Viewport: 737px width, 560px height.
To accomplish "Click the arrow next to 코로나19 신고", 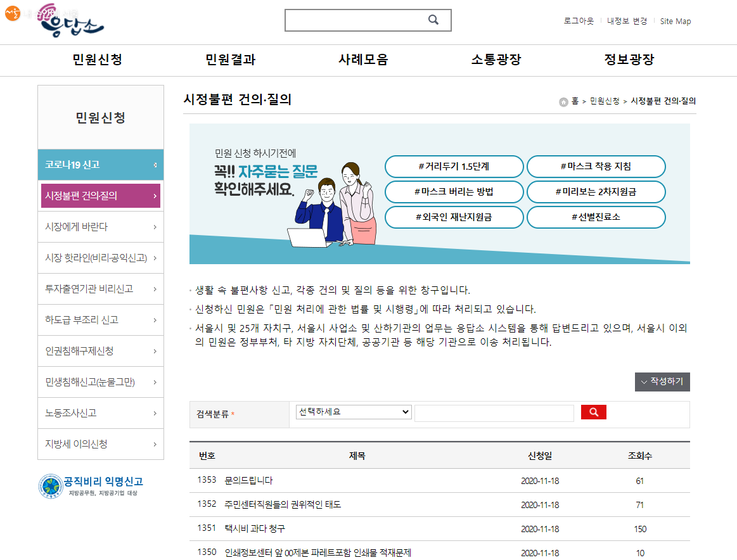I will (155, 165).
